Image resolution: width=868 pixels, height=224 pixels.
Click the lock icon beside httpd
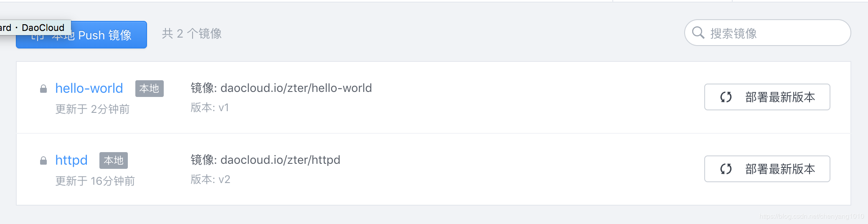coord(43,160)
